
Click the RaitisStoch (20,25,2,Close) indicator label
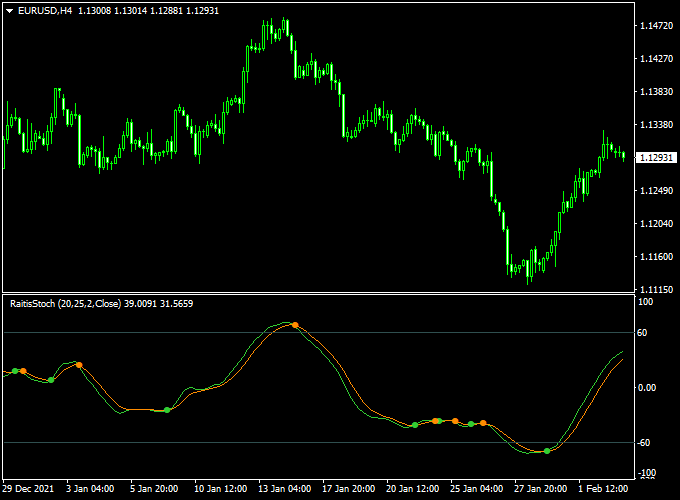pos(65,304)
